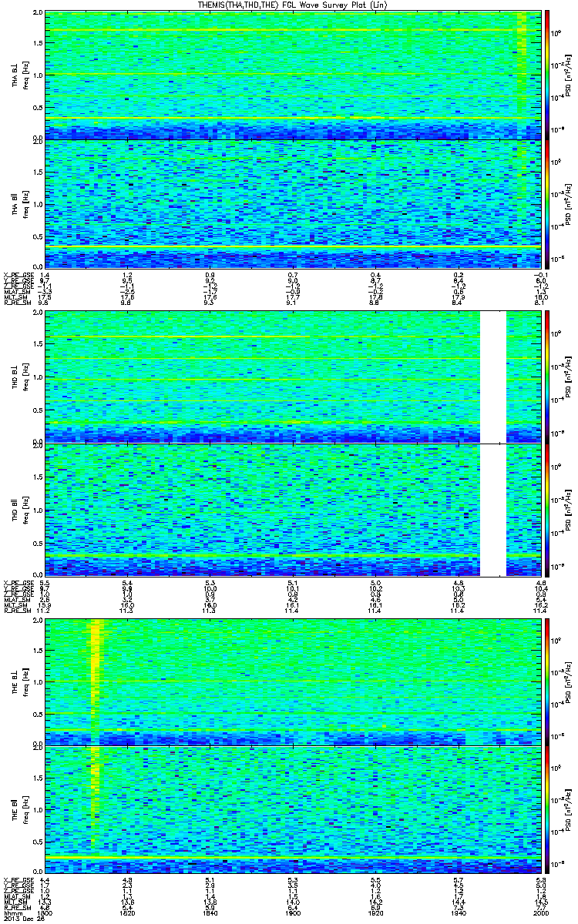Screen dimensions: 578x924
Task: Click the MLAT_SM row label under THE panels
Action: (16, 897)
